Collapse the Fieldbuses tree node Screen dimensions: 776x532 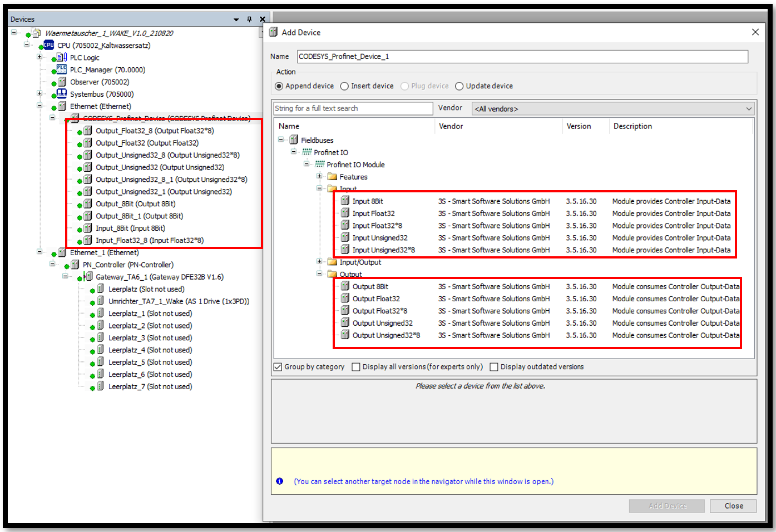point(281,140)
